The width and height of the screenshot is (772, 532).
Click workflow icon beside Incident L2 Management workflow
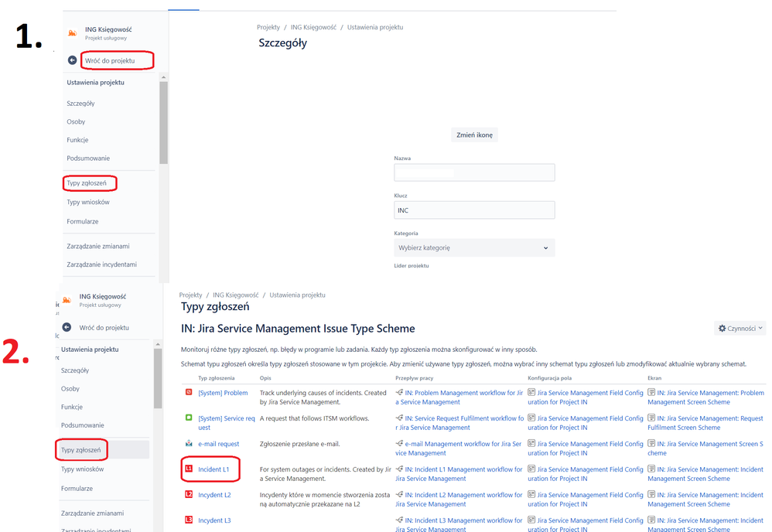(399, 495)
